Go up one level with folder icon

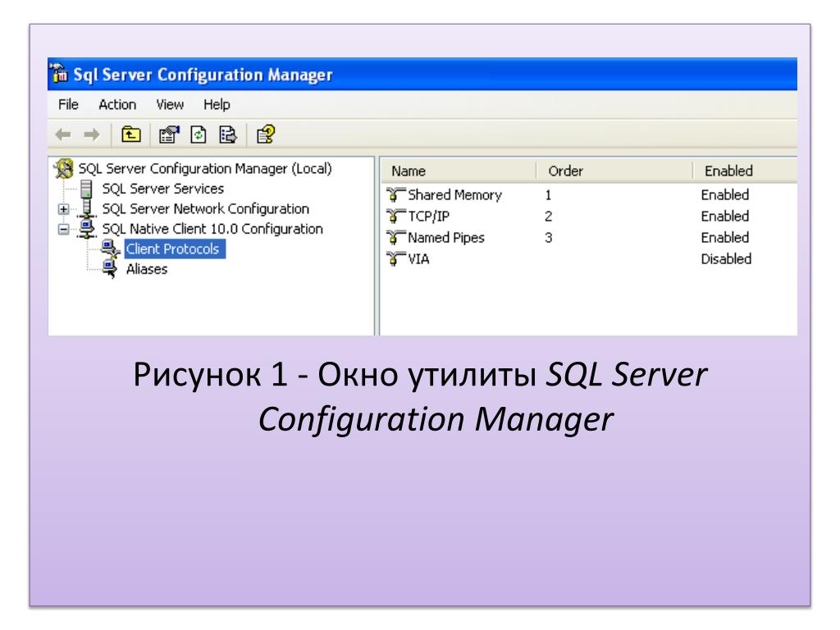pyautogui.click(x=130, y=134)
